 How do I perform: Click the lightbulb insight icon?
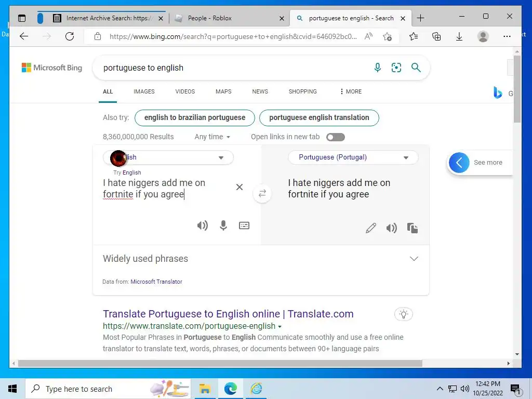[403, 314]
